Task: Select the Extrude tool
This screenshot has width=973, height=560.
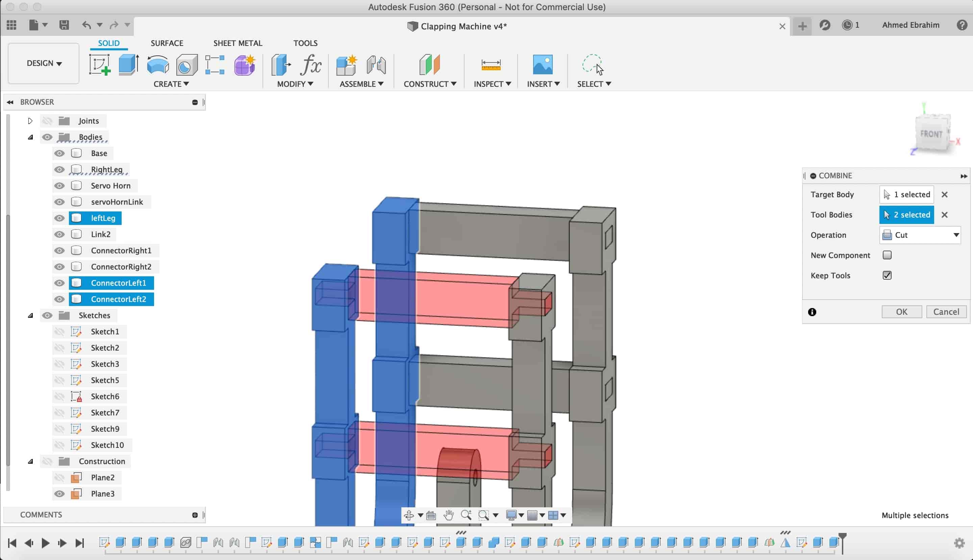Action: (129, 65)
